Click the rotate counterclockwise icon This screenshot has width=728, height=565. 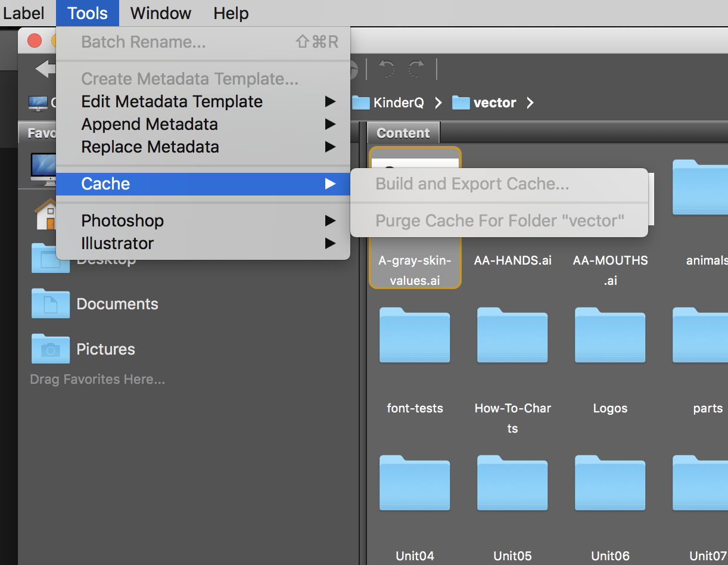[387, 69]
